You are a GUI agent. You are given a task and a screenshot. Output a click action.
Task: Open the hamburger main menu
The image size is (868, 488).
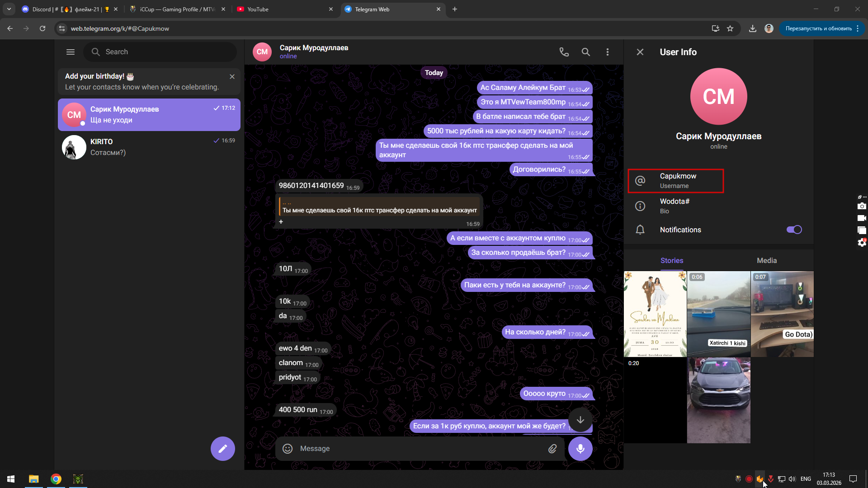(x=71, y=52)
